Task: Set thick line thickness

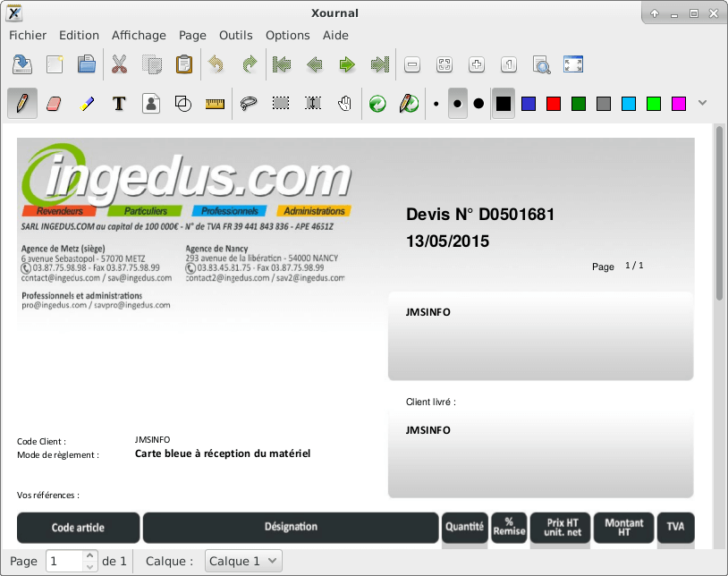Action: tap(478, 104)
